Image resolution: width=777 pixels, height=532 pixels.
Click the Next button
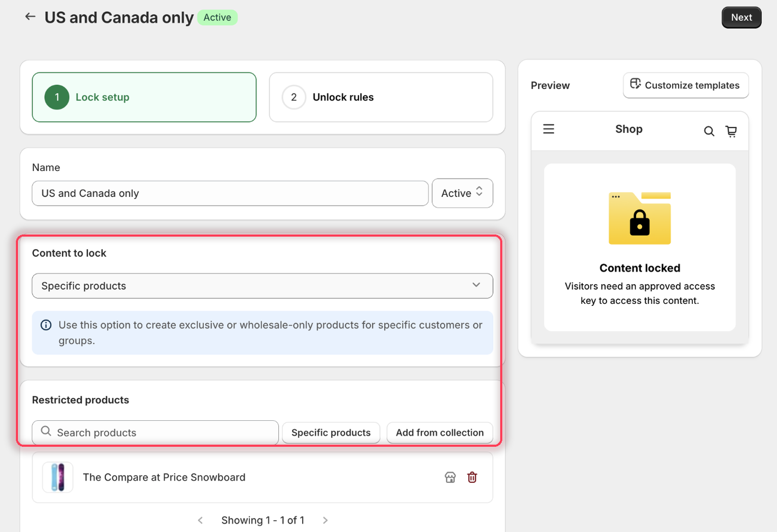pyautogui.click(x=741, y=17)
